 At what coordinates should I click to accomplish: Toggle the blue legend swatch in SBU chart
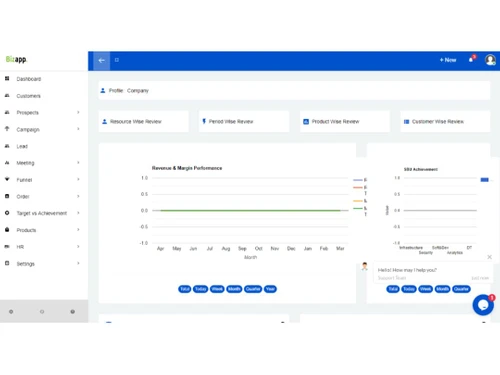coord(485,180)
